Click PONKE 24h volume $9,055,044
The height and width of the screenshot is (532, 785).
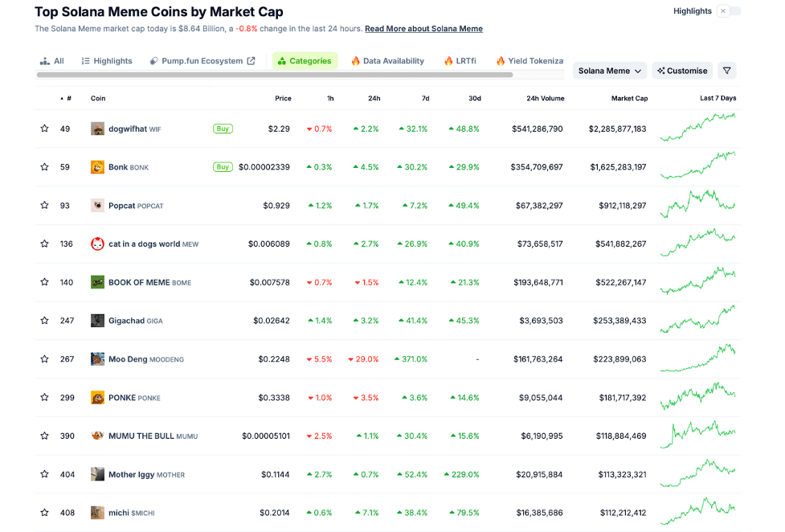point(541,398)
